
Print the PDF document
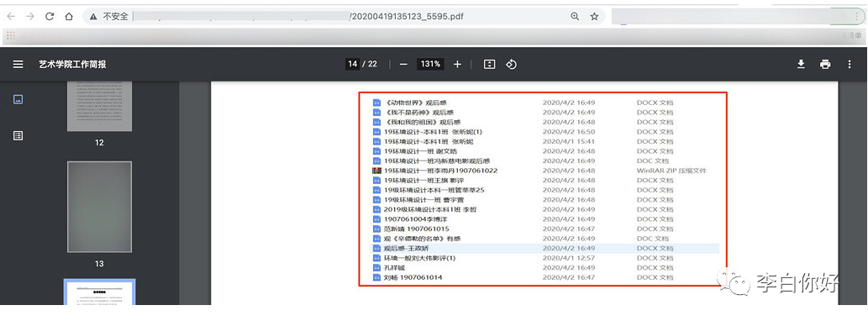(x=825, y=64)
